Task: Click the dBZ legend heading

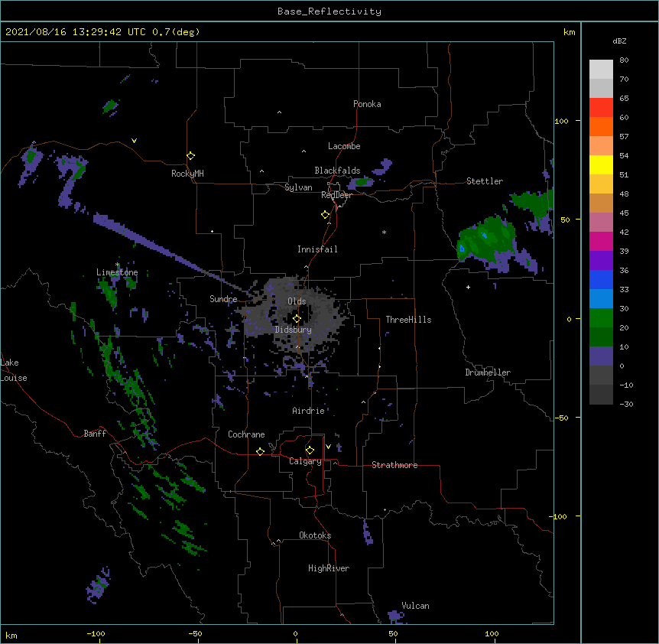Action: [619, 41]
